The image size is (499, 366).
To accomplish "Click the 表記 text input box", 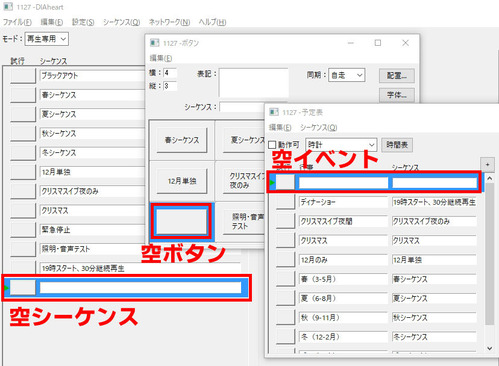I will [254, 83].
